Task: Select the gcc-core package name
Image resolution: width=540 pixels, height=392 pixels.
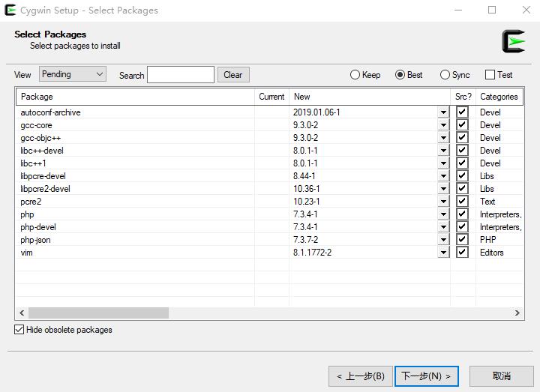Action: (36, 125)
